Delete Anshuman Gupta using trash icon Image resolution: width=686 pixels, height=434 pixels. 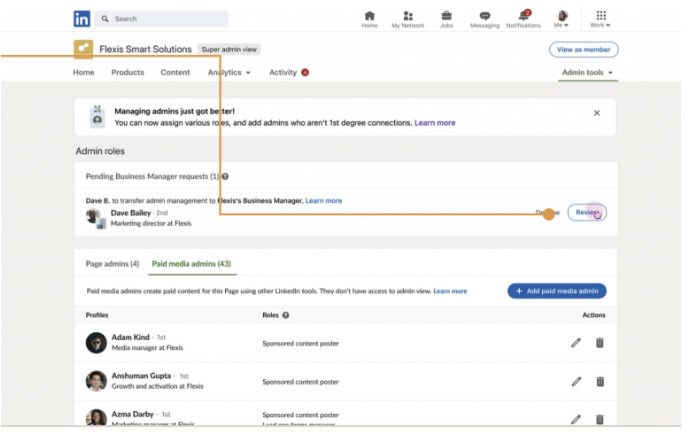[600, 381]
